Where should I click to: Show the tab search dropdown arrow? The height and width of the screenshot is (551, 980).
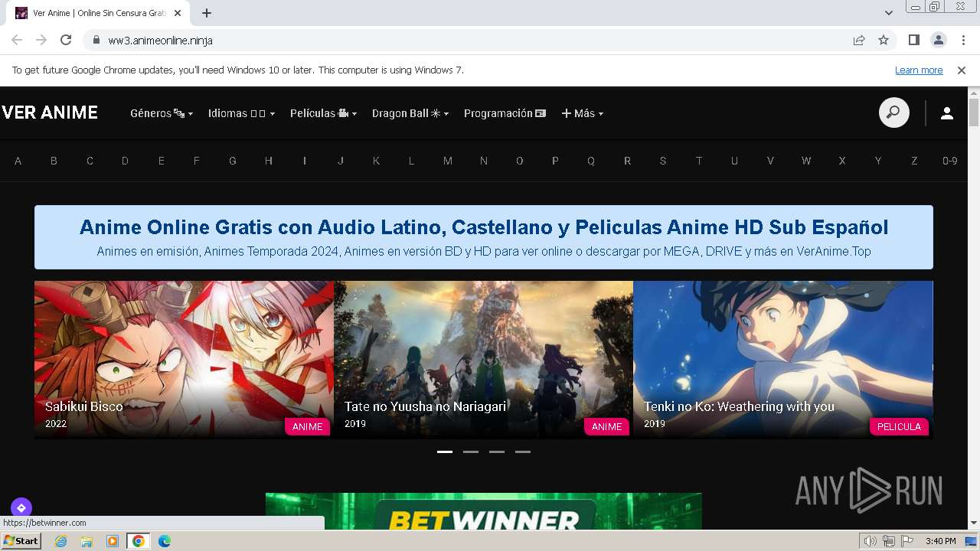click(889, 13)
